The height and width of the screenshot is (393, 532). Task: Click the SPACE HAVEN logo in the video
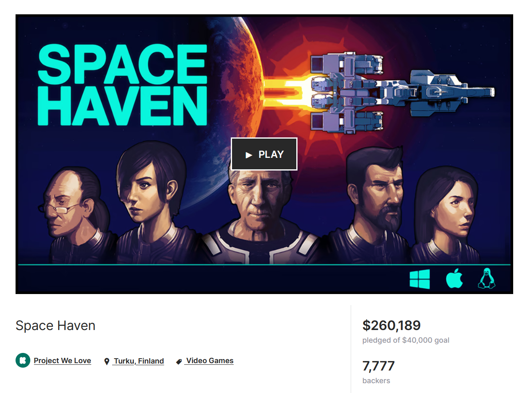tap(122, 84)
